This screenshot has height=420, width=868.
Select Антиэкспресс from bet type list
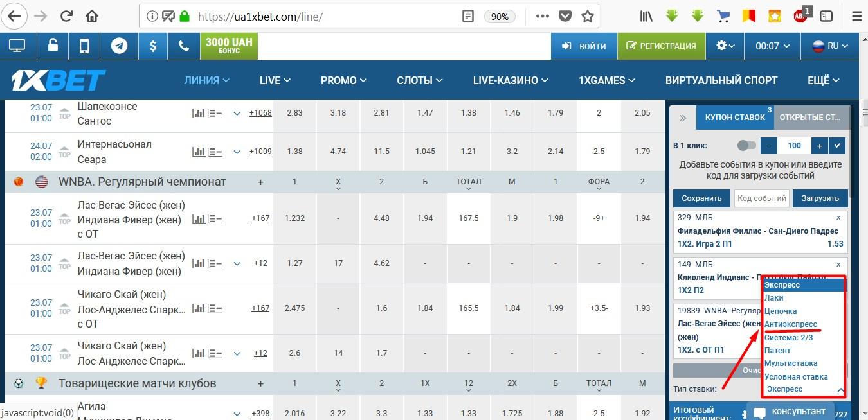point(791,324)
